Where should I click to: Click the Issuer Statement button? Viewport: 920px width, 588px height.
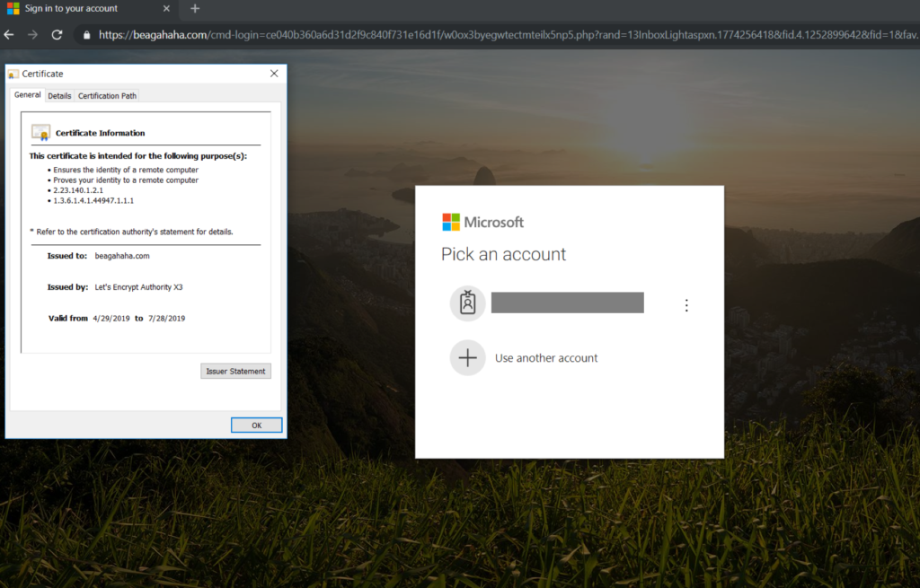point(236,371)
